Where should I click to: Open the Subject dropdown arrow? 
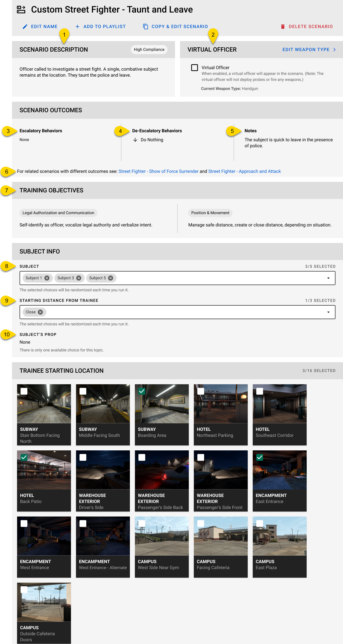[x=328, y=278]
